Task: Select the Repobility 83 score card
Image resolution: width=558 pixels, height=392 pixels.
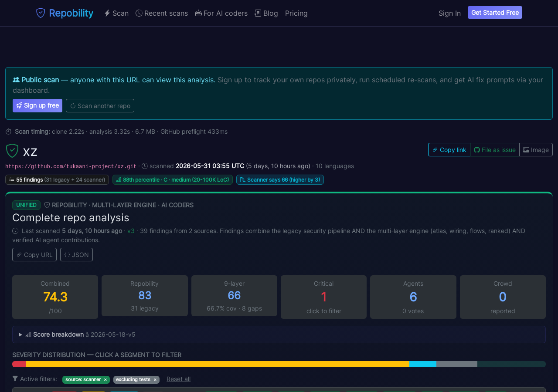Action: click(x=145, y=296)
